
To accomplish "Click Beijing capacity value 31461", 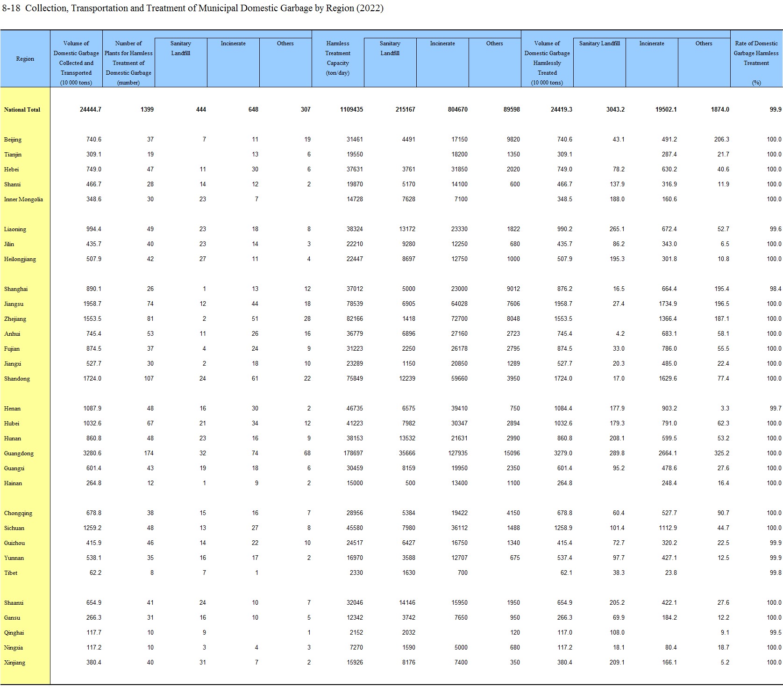I will (x=355, y=140).
